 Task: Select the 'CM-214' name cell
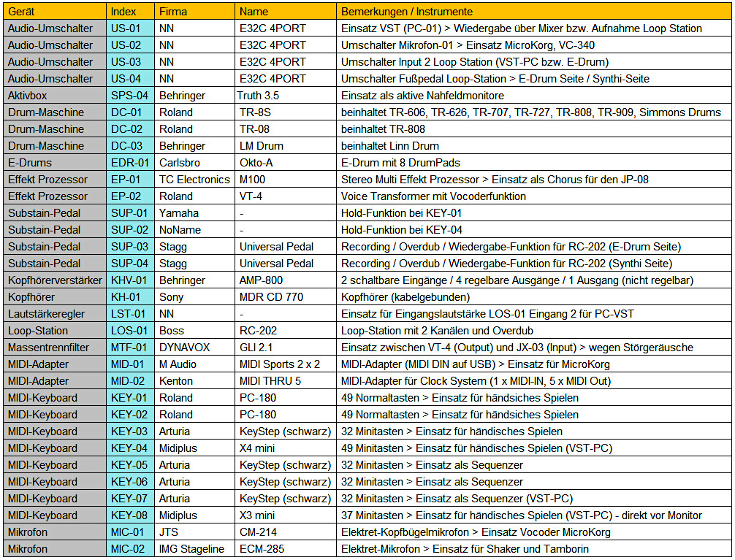point(286,532)
